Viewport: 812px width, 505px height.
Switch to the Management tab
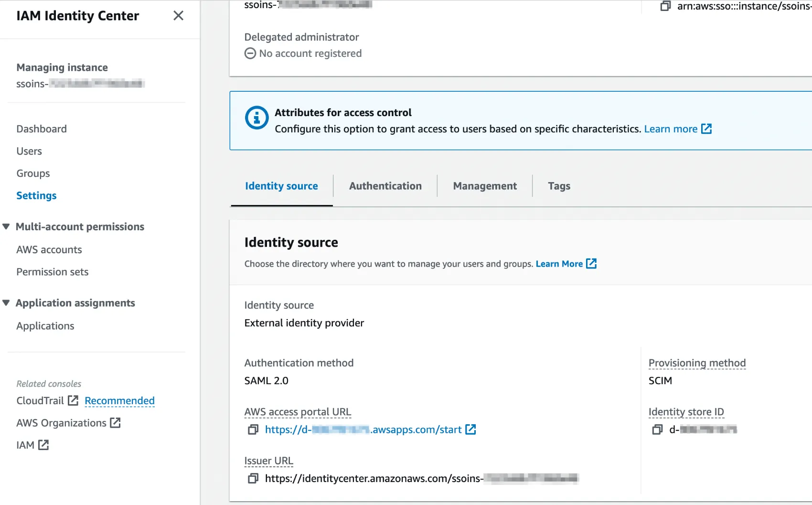[484, 186]
